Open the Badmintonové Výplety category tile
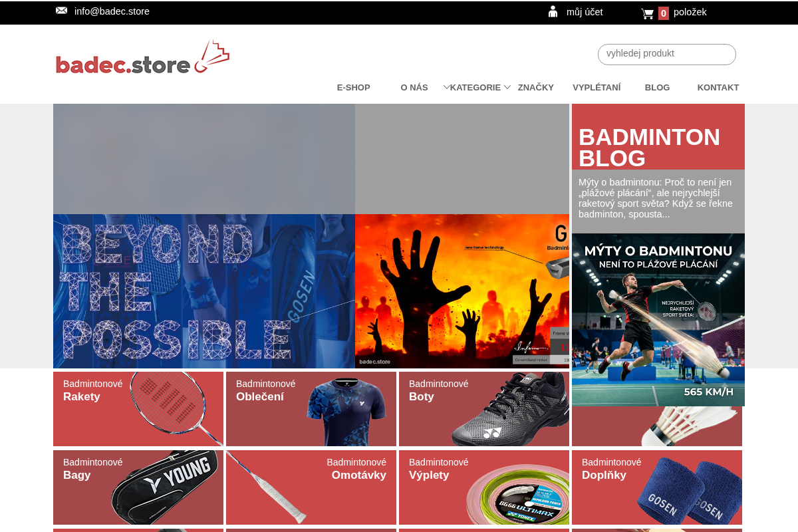The height and width of the screenshot is (532, 798). pos(484,487)
